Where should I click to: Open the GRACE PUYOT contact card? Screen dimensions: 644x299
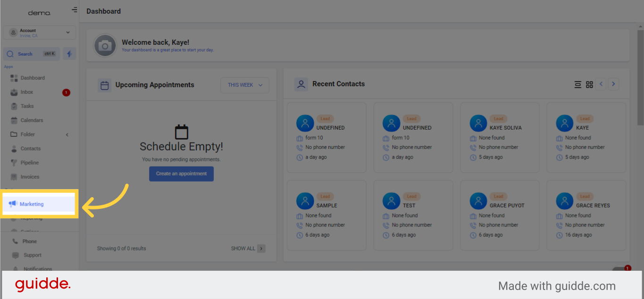click(500, 216)
